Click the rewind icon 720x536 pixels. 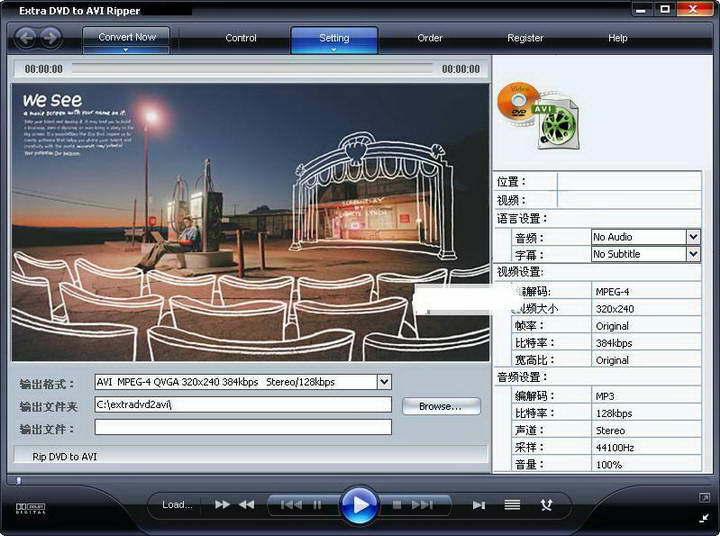click(x=247, y=505)
